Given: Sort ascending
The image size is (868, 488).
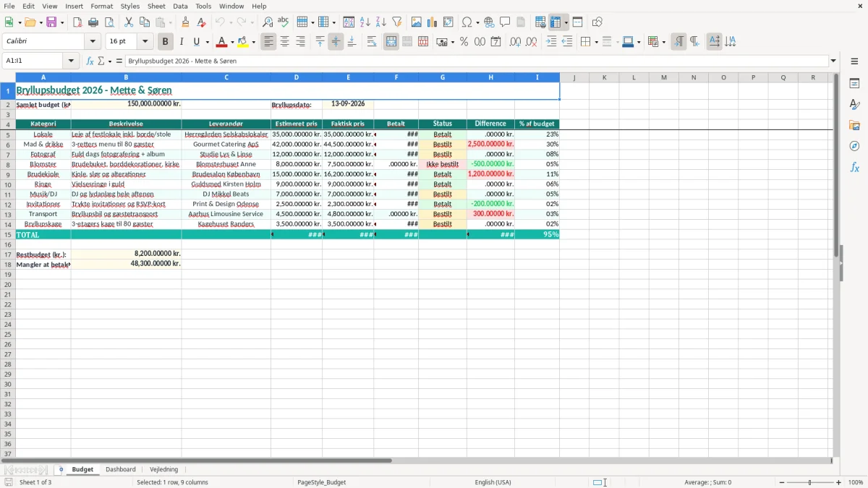Looking at the screenshot, I should click(365, 22).
